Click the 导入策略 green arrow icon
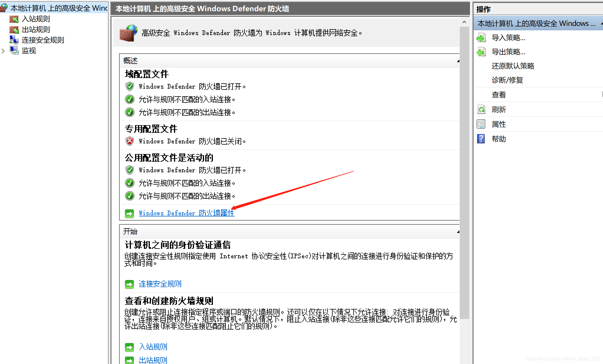This screenshot has height=364, width=603. pyautogui.click(x=481, y=38)
